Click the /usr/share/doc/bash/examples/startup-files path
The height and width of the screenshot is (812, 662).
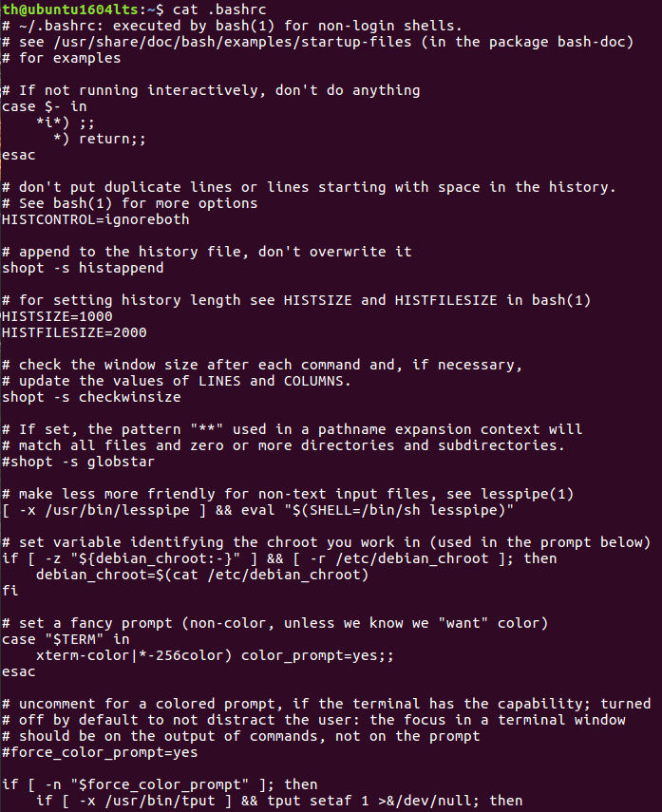click(233, 42)
